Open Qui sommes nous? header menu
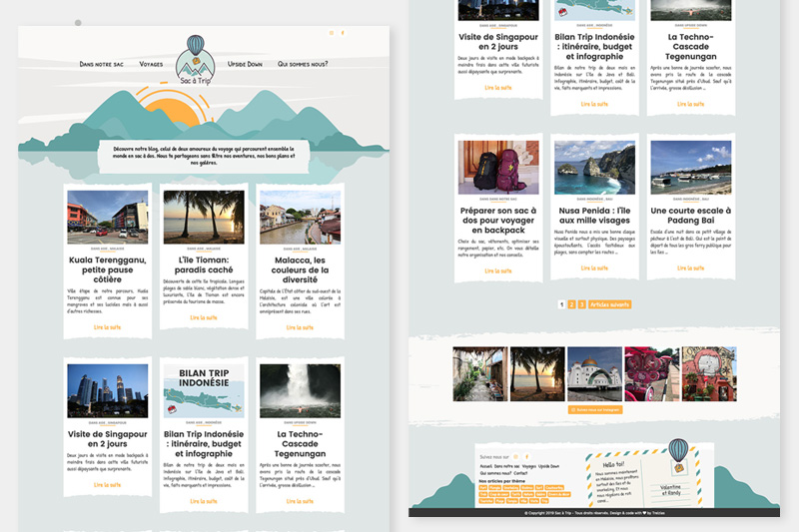This screenshot has width=799, height=532. pyautogui.click(x=303, y=64)
